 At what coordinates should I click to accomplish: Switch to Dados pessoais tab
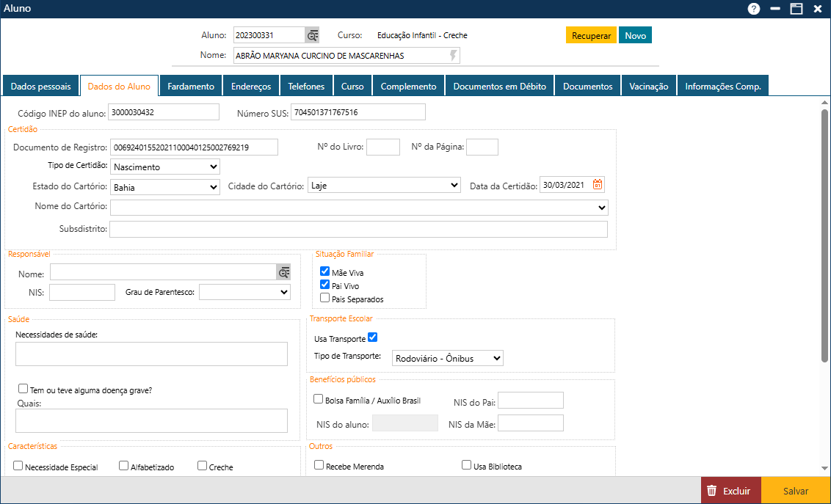pyautogui.click(x=40, y=87)
